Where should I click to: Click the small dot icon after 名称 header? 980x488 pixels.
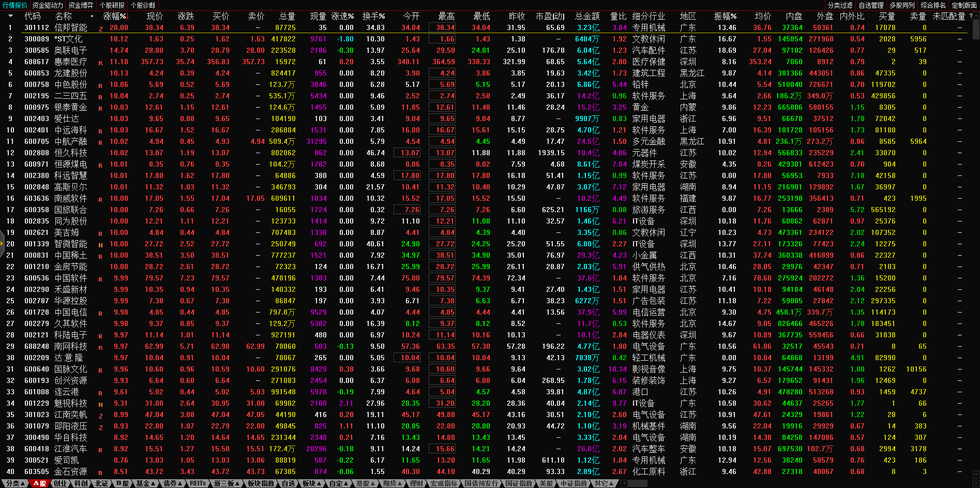92,16
